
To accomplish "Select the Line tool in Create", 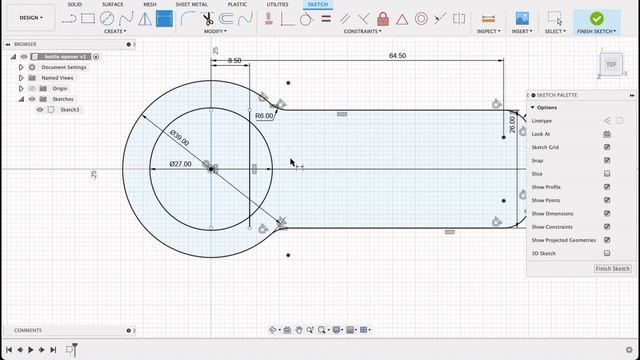I will click(69, 19).
